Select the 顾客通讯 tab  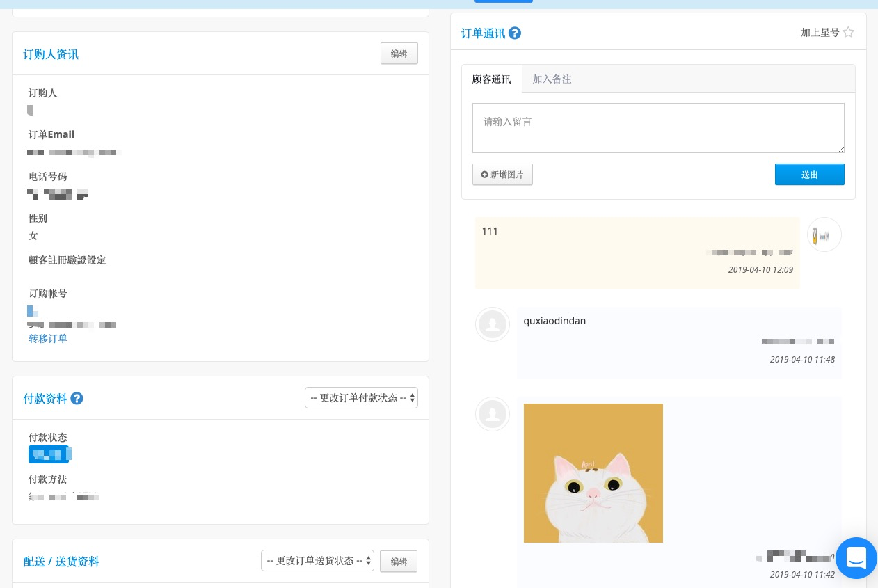tap(492, 79)
